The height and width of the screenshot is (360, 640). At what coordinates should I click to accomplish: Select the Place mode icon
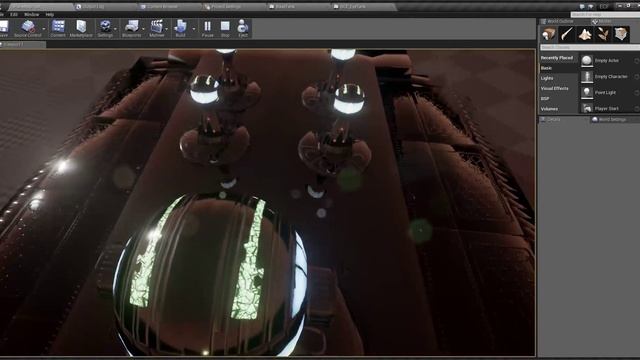coord(549,34)
